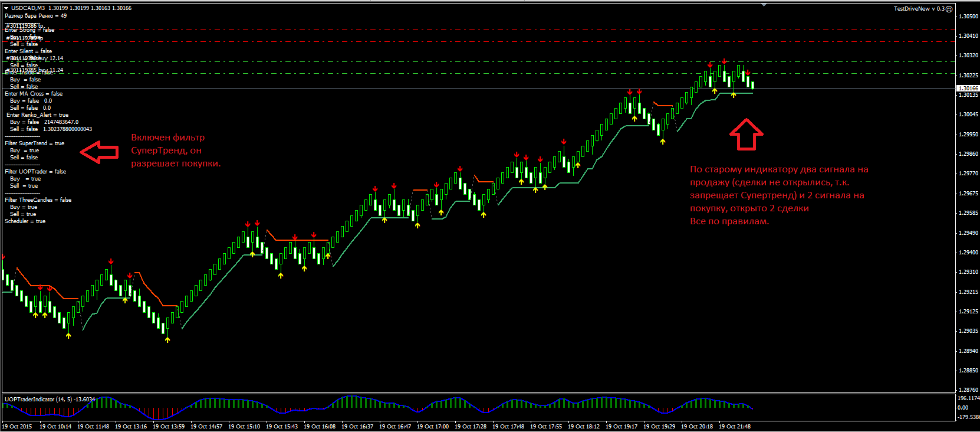This screenshot has width=980, height=432.
Task: Click the '19 Oct 20:18' time label
Action: tap(697, 427)
